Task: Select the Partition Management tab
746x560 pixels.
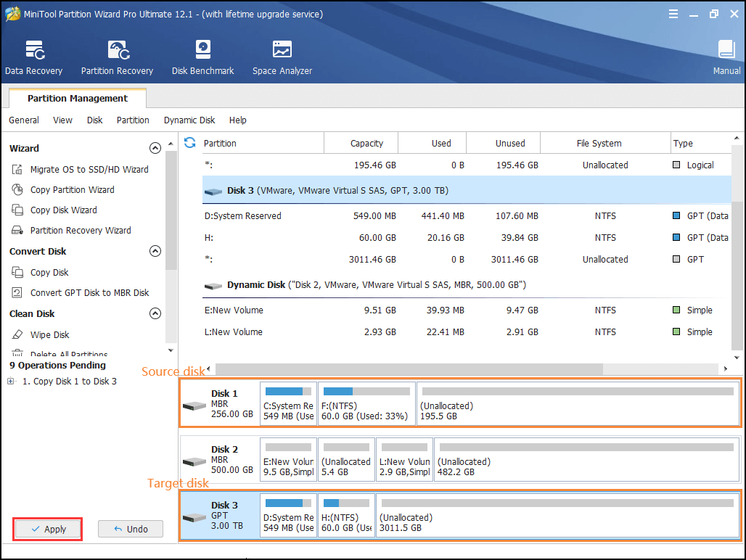Action: click(x=78, y=99)
